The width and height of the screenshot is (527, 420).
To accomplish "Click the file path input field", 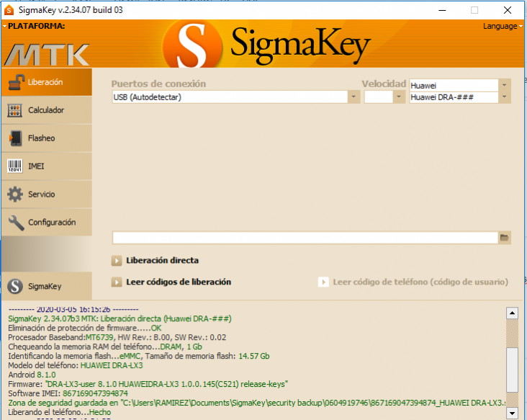I will click(305, 238).
